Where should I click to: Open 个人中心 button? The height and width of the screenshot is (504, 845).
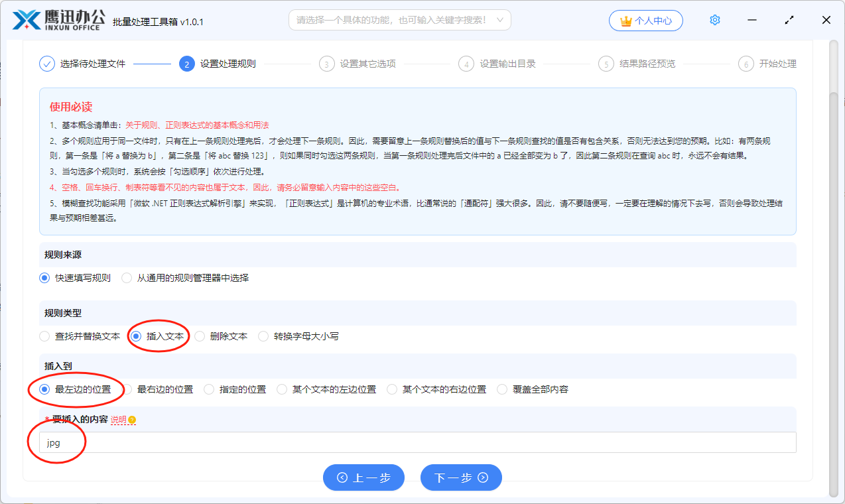(646, 21)
